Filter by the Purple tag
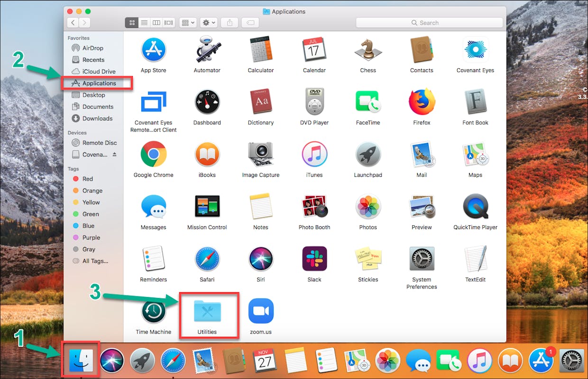The width and height of the screenshot is (588, 379). (x=91, y=238)
